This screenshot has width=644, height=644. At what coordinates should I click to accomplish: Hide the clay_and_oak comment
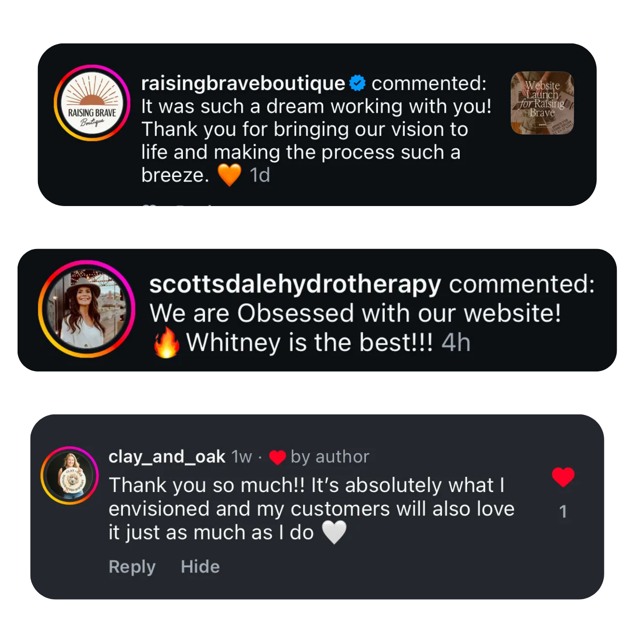(x=200, y=566)
